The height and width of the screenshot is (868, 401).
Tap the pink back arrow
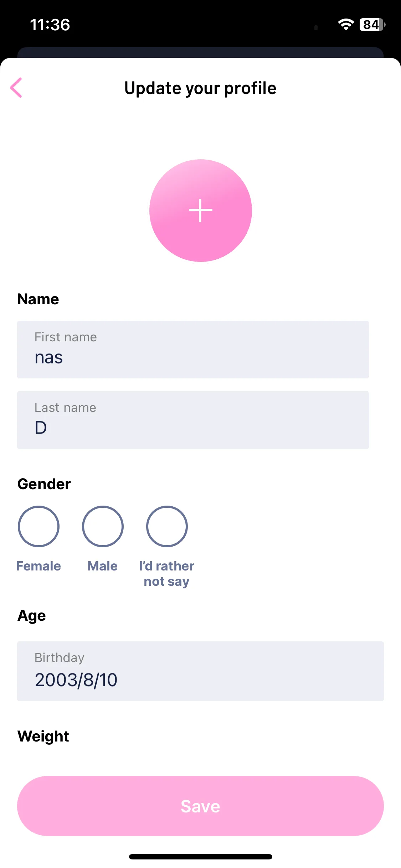point(16,88)
